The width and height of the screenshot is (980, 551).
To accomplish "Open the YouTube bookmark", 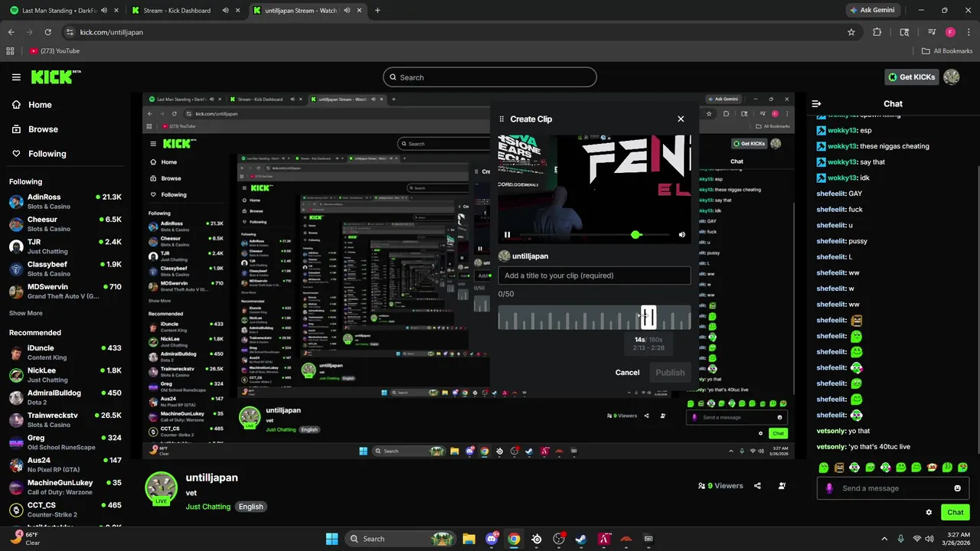I will (55, 51).
